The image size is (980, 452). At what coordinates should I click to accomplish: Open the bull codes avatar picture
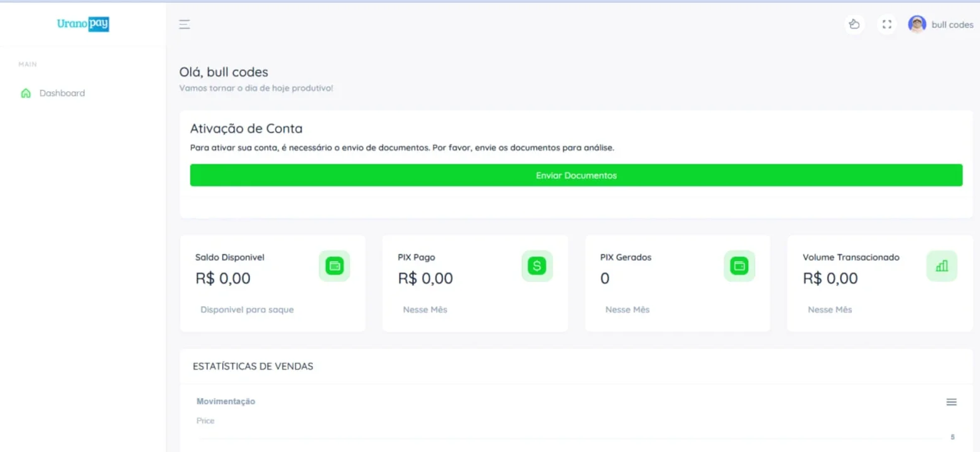pyautogui.click(x=917, y=24)
